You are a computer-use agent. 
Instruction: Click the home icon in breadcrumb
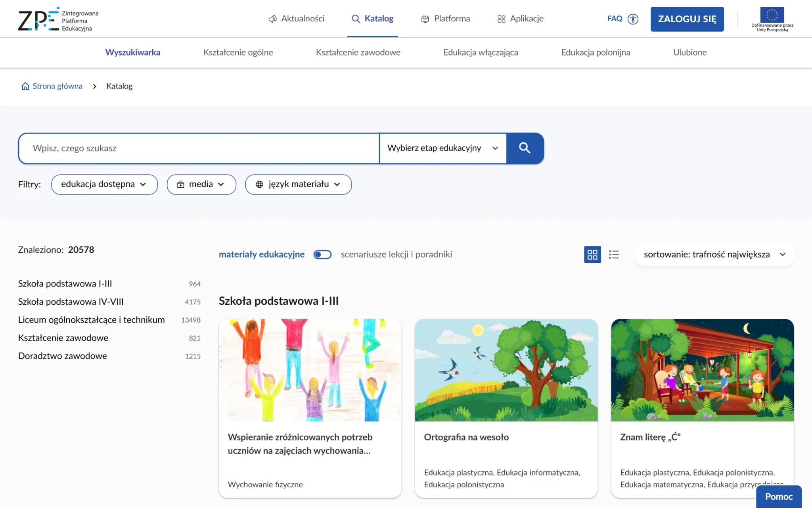pos(25,86)
